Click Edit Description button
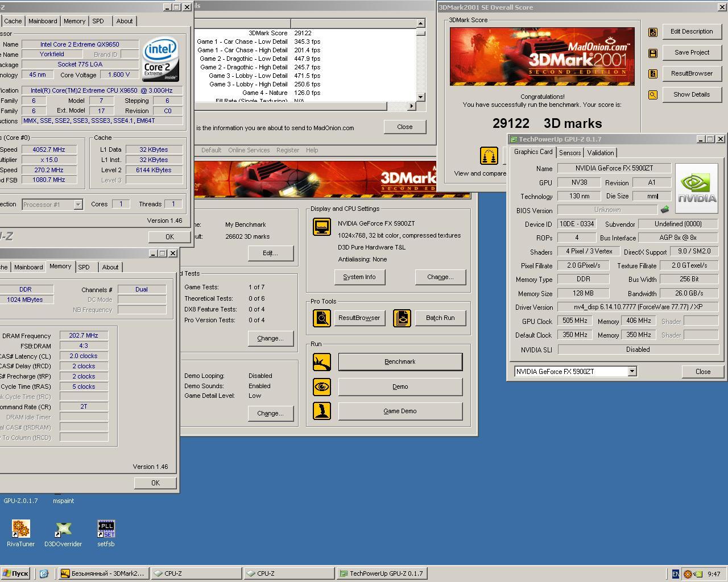The width and height of the screenshot is (728, 582). pyautogui.click(x=692, y=32)
